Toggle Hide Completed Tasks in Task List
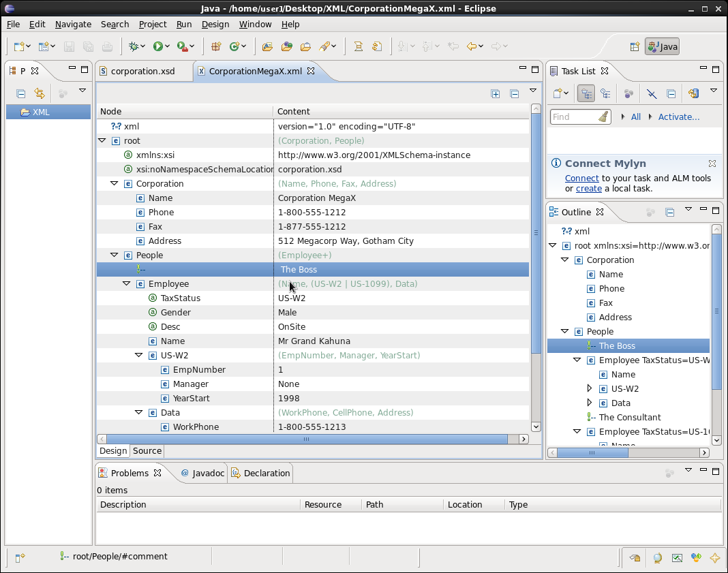Screen dimensions: 728x573 pos(652,94)
